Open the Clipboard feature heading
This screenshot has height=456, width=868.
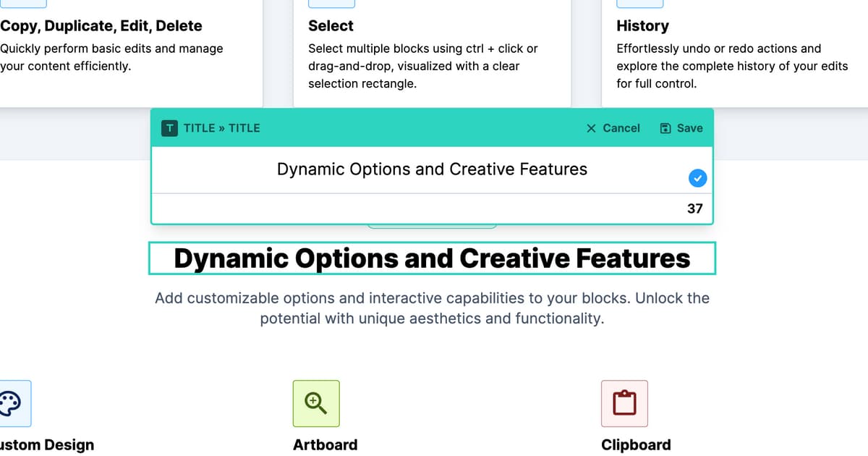636,444
